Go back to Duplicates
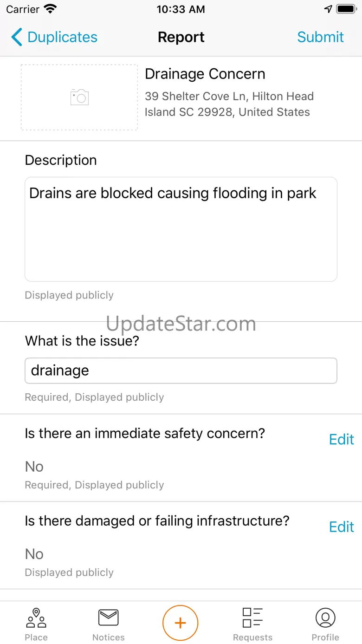The image size is (362, 644). [x=62, y=37]
